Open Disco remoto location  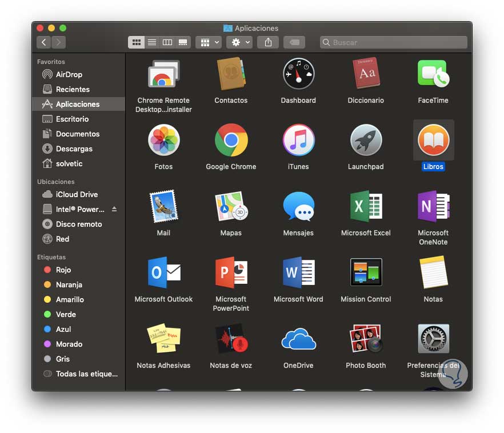tap(78, 224)
